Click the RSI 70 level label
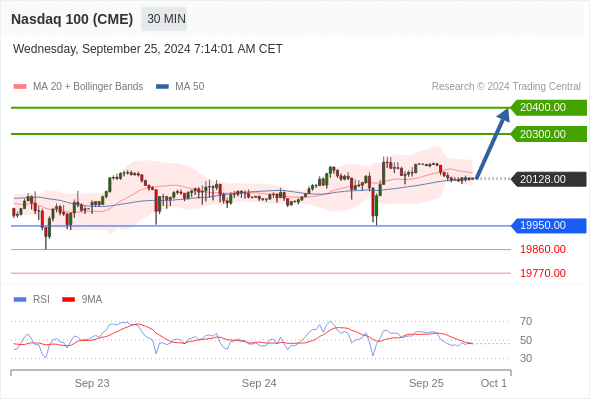590x400 pixels. click(x=526, y=321)
